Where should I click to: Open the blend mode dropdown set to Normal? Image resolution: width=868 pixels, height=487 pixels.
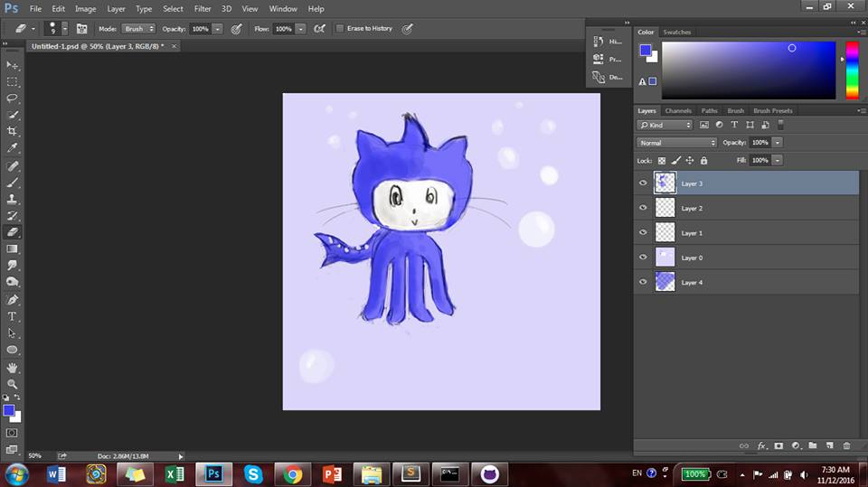(x=676, y=143)
